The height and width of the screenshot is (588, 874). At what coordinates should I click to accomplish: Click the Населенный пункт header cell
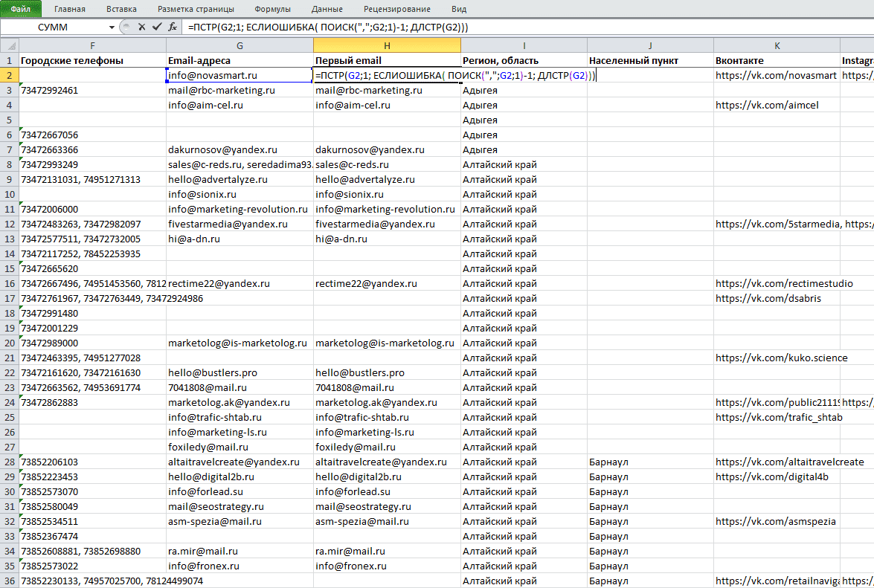click(651, 60)
